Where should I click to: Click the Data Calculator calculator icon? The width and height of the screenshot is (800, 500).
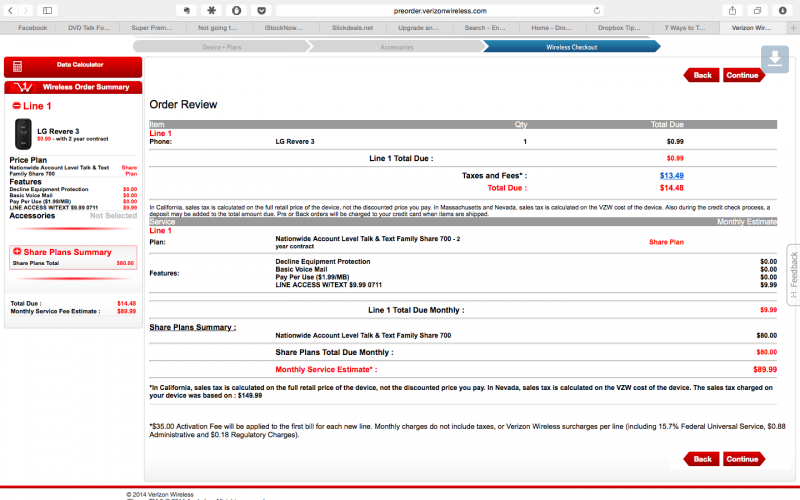pos(17,66)
